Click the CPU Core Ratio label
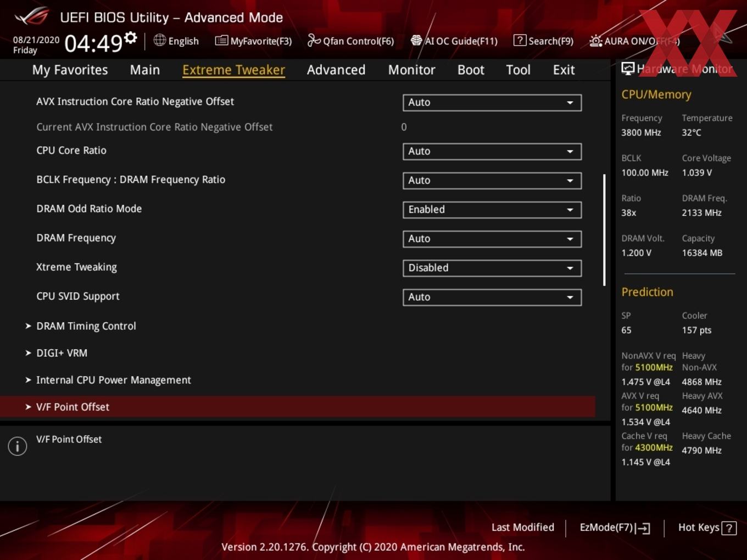 point(71,150)
